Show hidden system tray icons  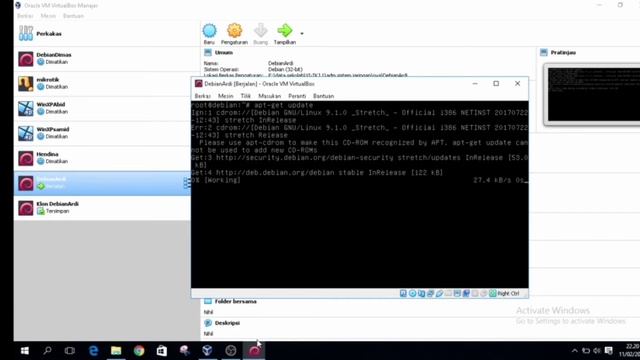click(x=575, y=351)
